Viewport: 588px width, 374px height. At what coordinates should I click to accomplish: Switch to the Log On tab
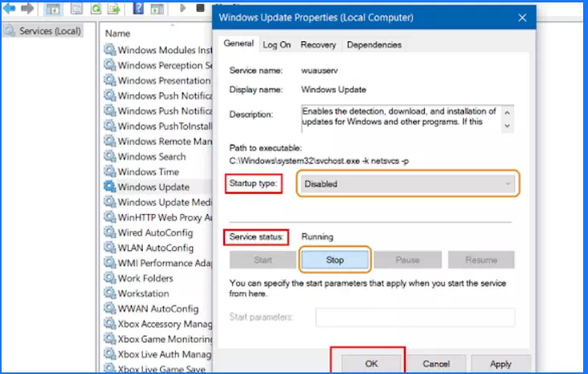[x=277, y=45]
